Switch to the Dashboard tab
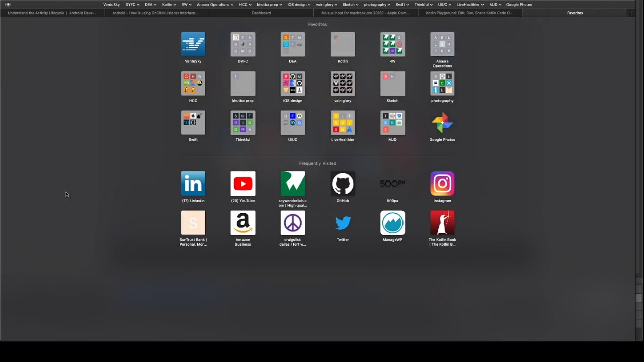This screenshot has width=644, height=362. click(x=261, y=13)
